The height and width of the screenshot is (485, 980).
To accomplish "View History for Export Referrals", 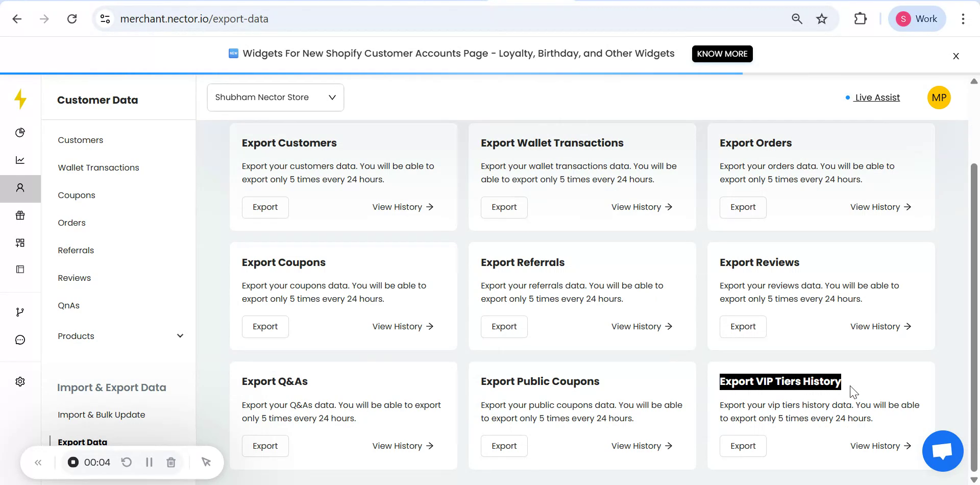I will (642, 327).
